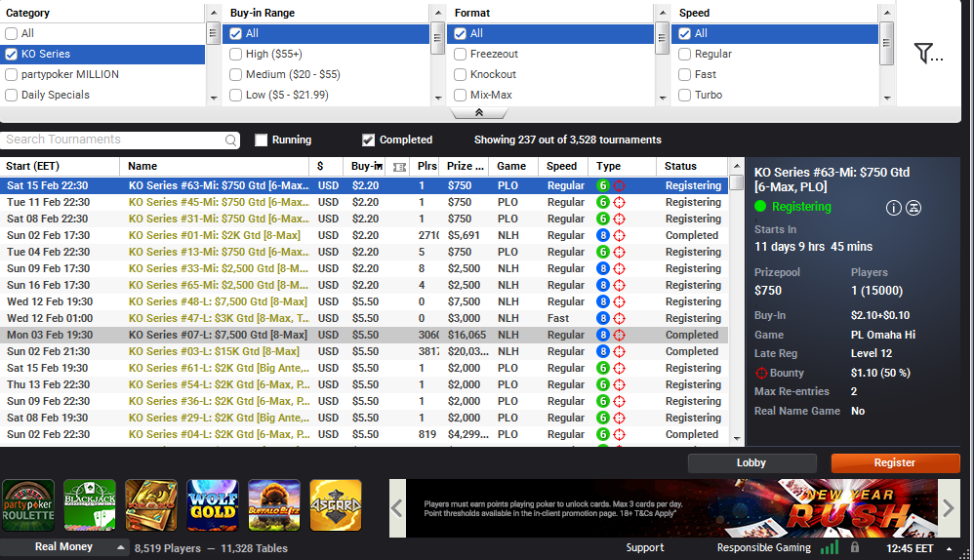Viewport: 974px width, 560px height.
Task: Sort by Game column header
Action: pyautogui.click(x=511, y=167)
